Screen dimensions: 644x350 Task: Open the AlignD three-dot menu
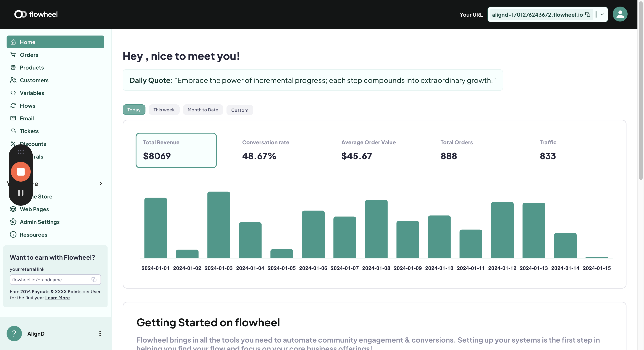coord(100,334)
